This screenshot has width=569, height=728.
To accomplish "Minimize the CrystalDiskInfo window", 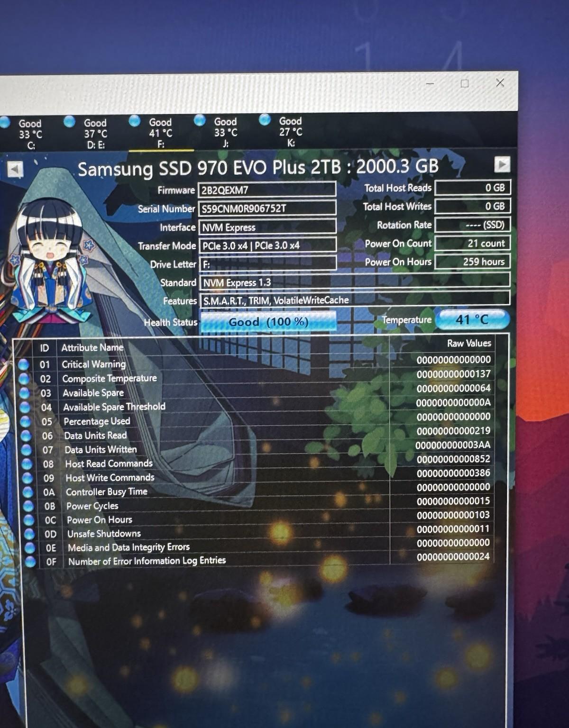I will pyautogui.click(x=430, y=83).
